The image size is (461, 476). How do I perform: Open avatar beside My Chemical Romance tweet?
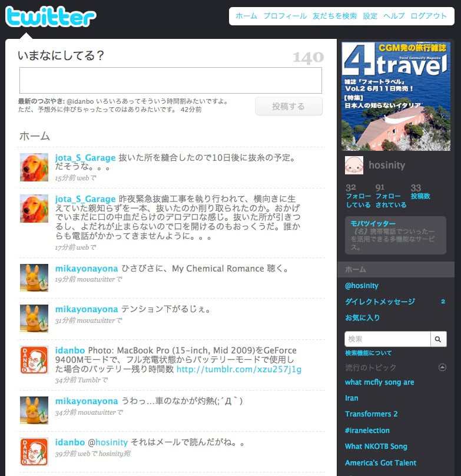pos(34,278)
